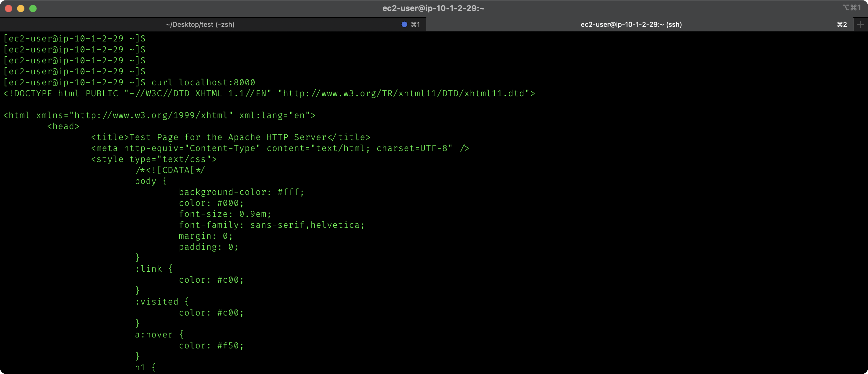
Task: Click the yellow minimize window button
Action: 21,9
